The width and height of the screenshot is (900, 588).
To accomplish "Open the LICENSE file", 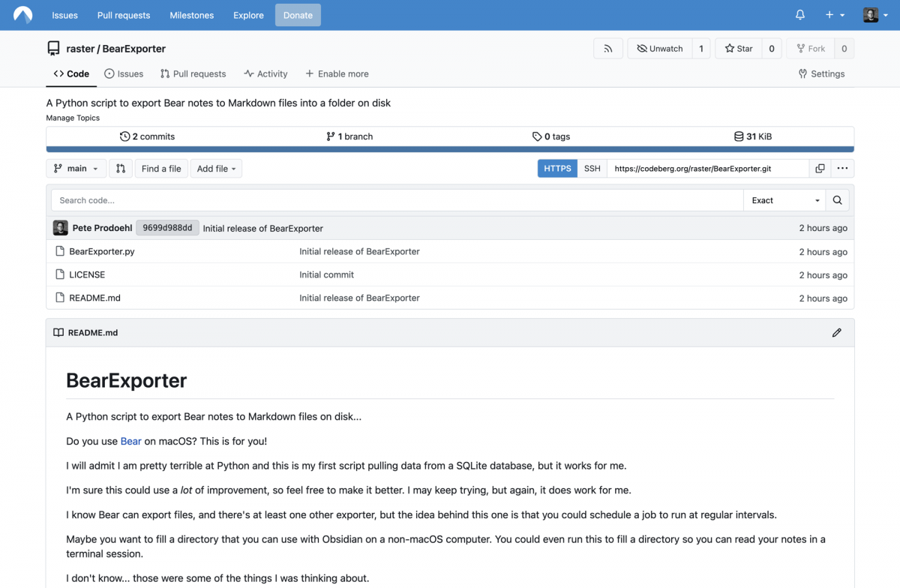I will [x=87, y=275].
